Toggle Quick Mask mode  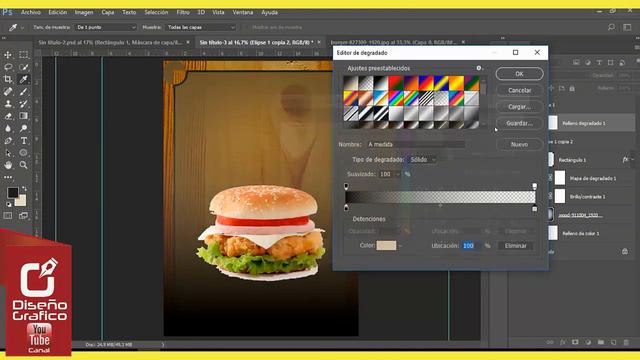(8, 216)
